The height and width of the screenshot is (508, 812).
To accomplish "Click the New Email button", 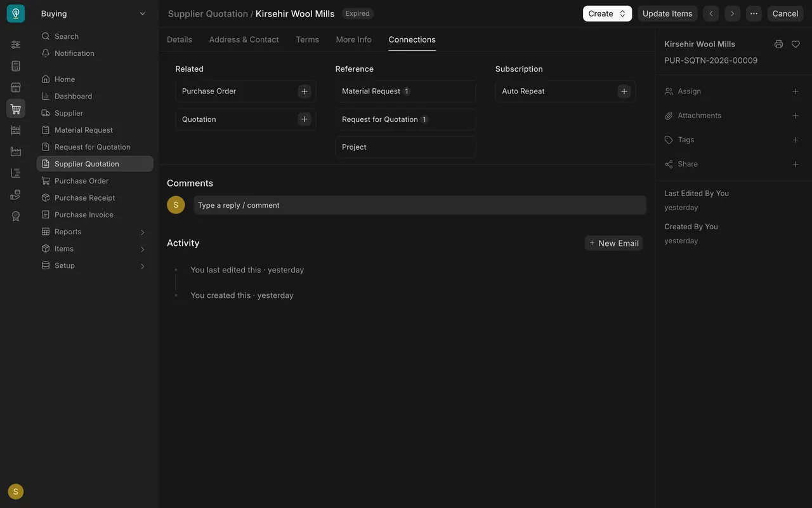I will [613, 243].
